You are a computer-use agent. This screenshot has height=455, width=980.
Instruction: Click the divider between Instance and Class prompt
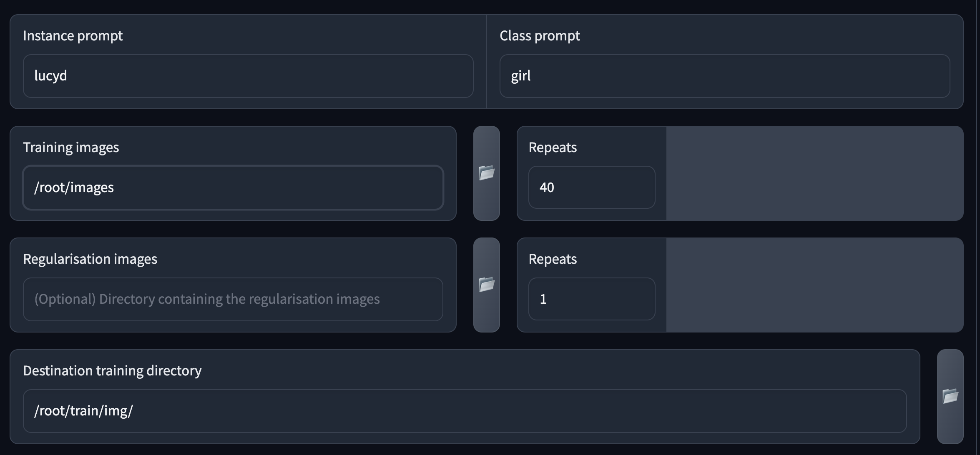[487, 62]
